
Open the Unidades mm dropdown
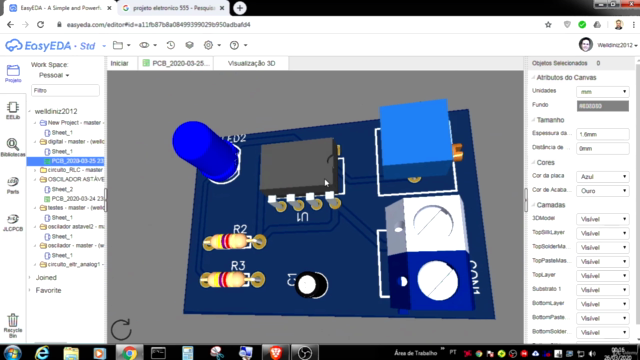(x=602, y=92)
